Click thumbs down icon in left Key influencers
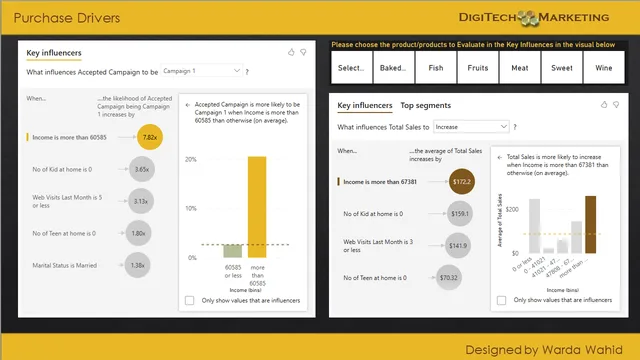The height and width of the screenshot is (360, 640). coord(303,52)
